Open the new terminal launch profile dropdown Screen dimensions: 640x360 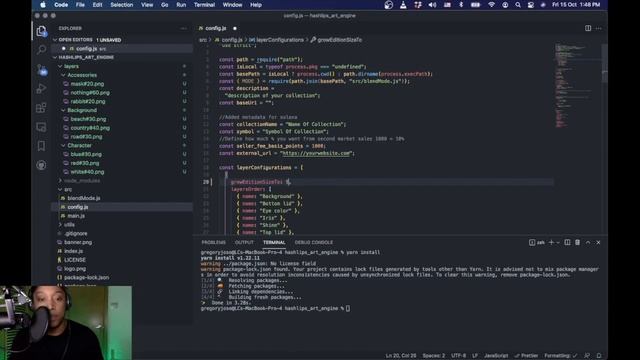click(x=558, y=242)
